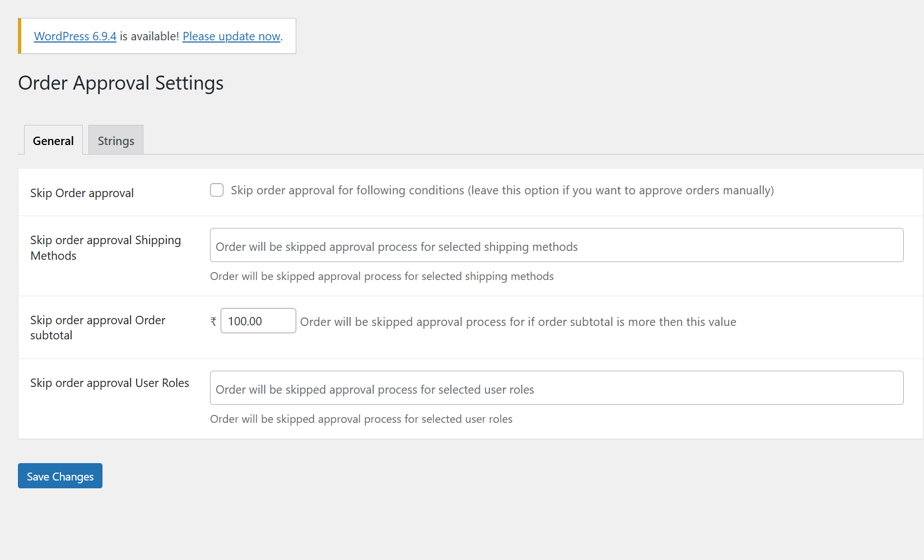The image size is (924, 560).
Task: Click the subtotal description beside the amount field
Action: pos(517,322)
